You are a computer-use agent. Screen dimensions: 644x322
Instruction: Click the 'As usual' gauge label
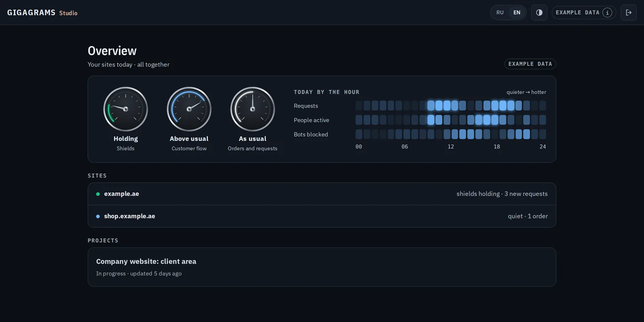tap(253, 138)
